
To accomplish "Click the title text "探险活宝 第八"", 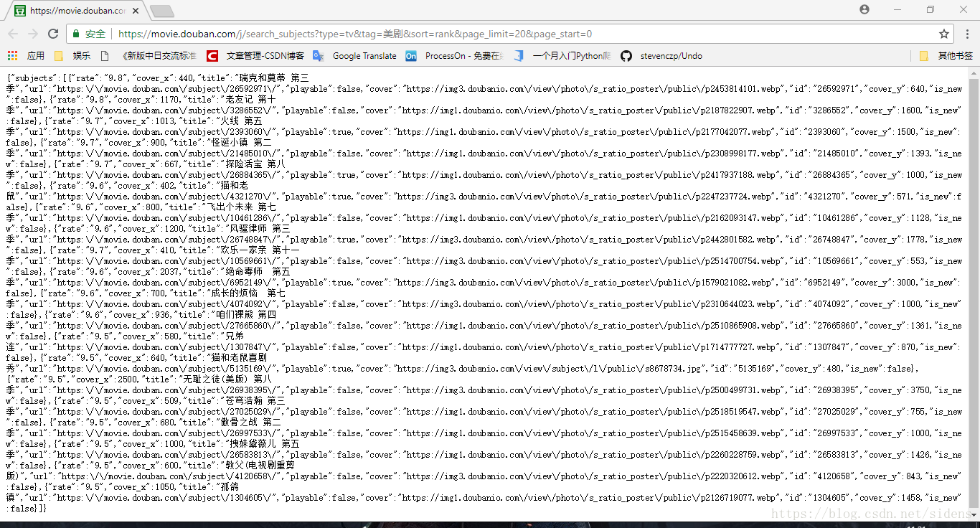I will 255,164.
